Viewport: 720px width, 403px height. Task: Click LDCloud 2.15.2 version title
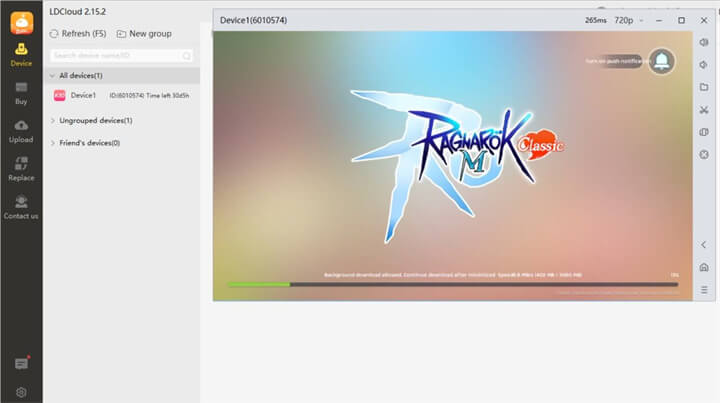(78, 11)
